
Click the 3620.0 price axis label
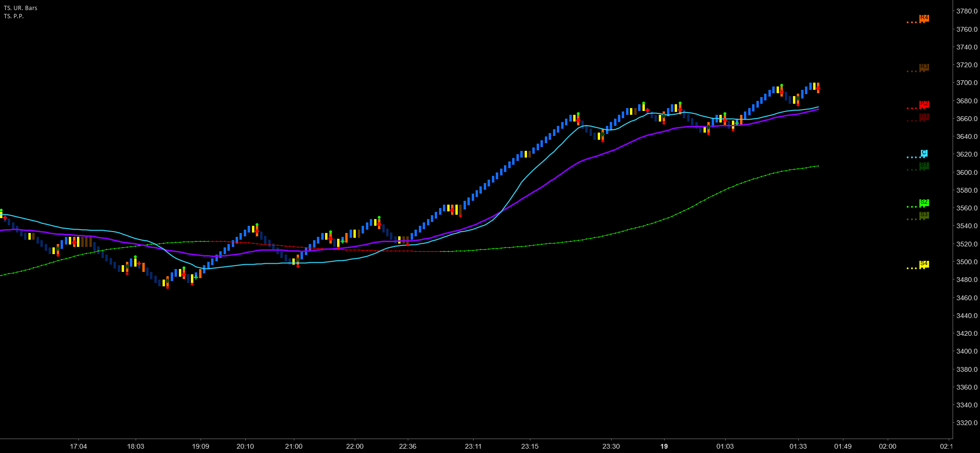click(967, 154)
